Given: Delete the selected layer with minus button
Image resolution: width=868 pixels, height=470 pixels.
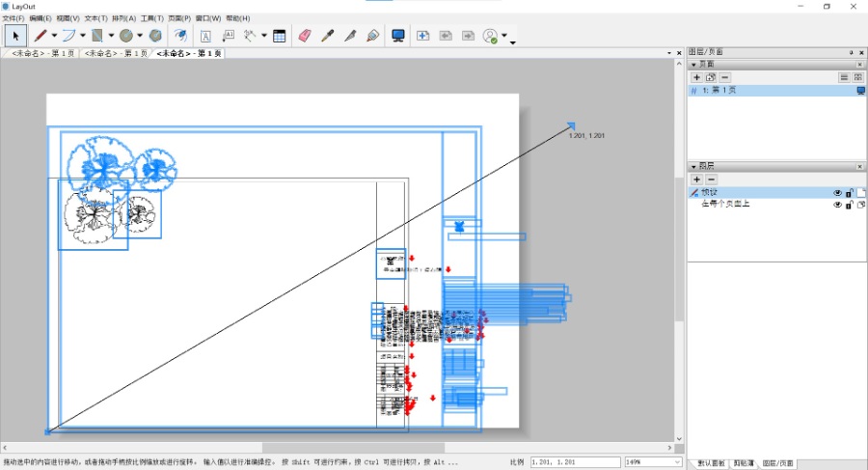Looking at the screenshot, I should coord(712,180).
